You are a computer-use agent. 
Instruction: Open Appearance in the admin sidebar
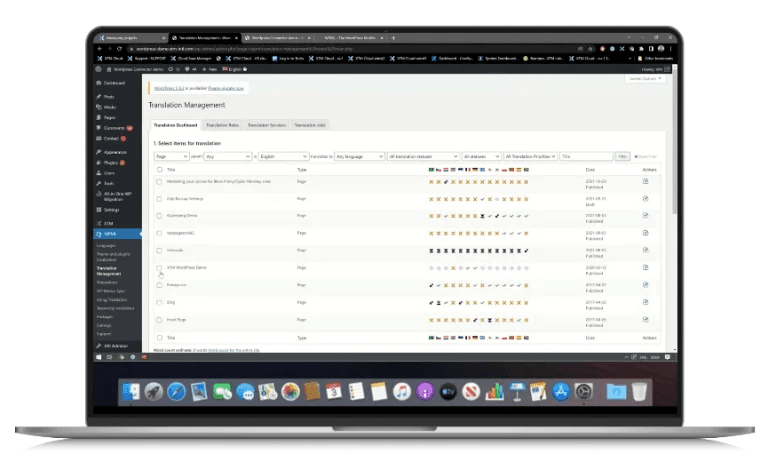coord(115,152)
